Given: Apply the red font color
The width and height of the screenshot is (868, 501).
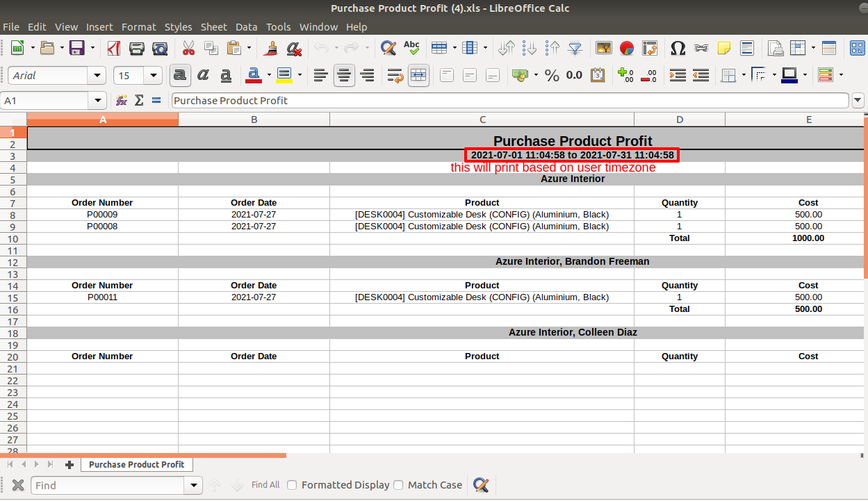Looking at the screenshot, I should [253, 75].
